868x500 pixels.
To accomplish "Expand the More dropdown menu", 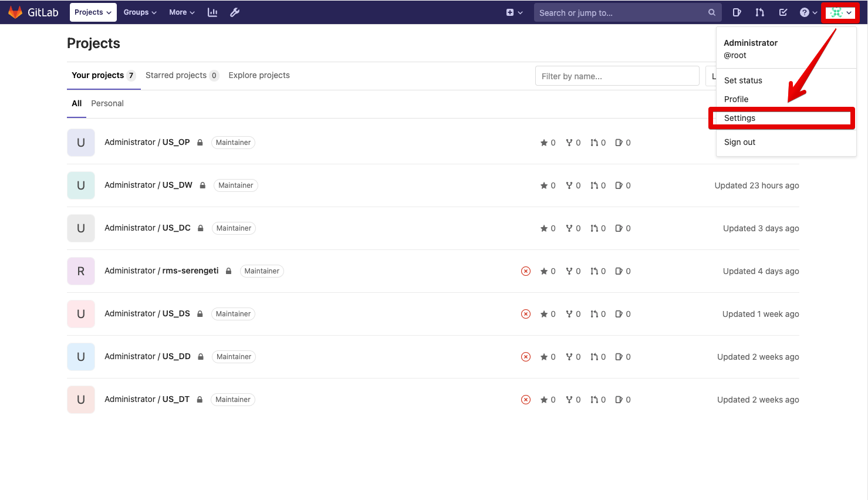I will tap(181, 12).
